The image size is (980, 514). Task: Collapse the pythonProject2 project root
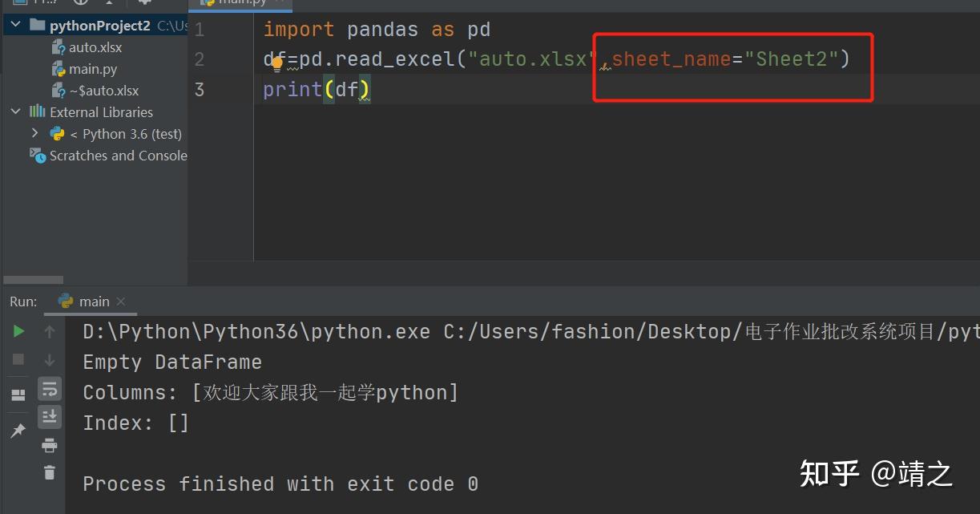click(x=14, y=25)
